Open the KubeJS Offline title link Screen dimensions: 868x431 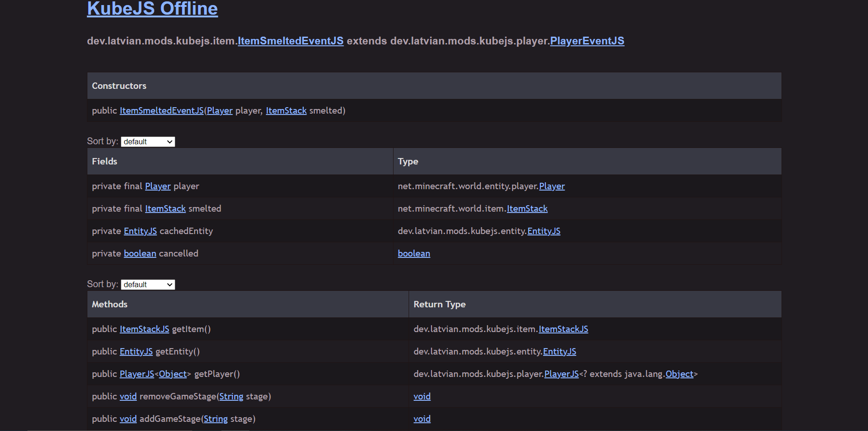click(x=152, y=9)
